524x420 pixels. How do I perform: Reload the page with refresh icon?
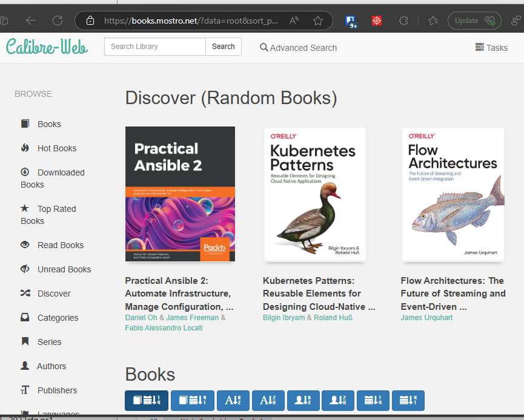tap(58, 21)
